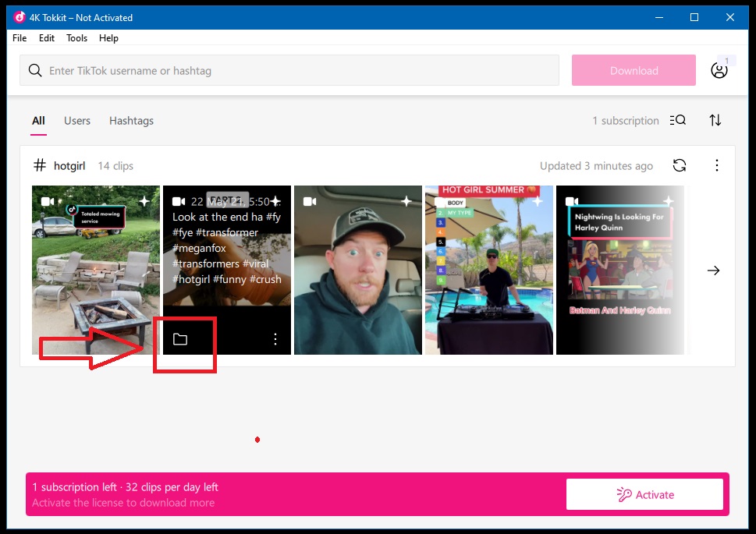Open the account profile icon with notification badge
756x534 pixels.
(x=719, y=69)
